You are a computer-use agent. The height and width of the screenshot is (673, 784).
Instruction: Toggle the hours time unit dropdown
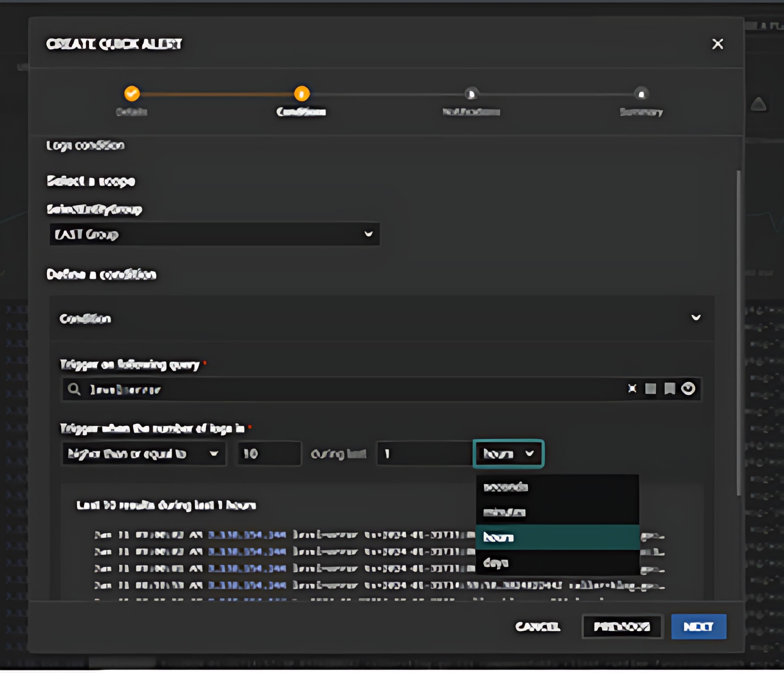(508, 454)
